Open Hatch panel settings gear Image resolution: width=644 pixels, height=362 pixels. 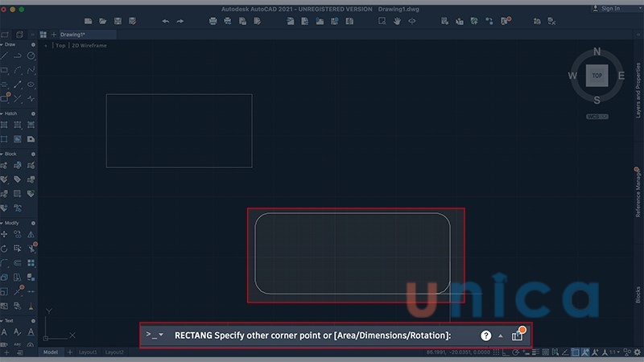(33, 113)
